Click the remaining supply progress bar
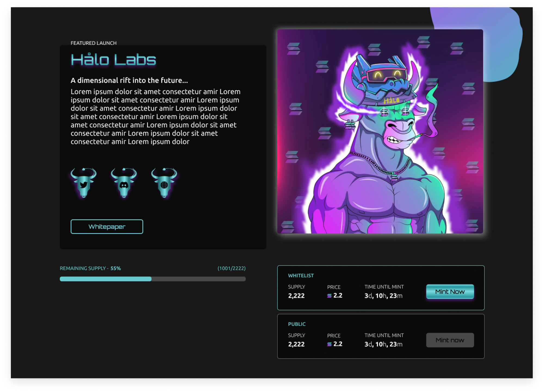 pos(153,279)
